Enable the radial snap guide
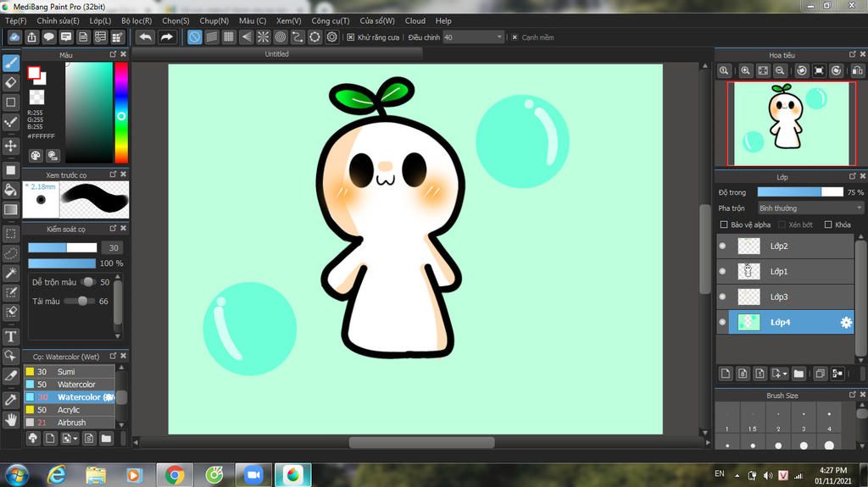Screen dimensions: 868x487 click(x=263, y=37)
